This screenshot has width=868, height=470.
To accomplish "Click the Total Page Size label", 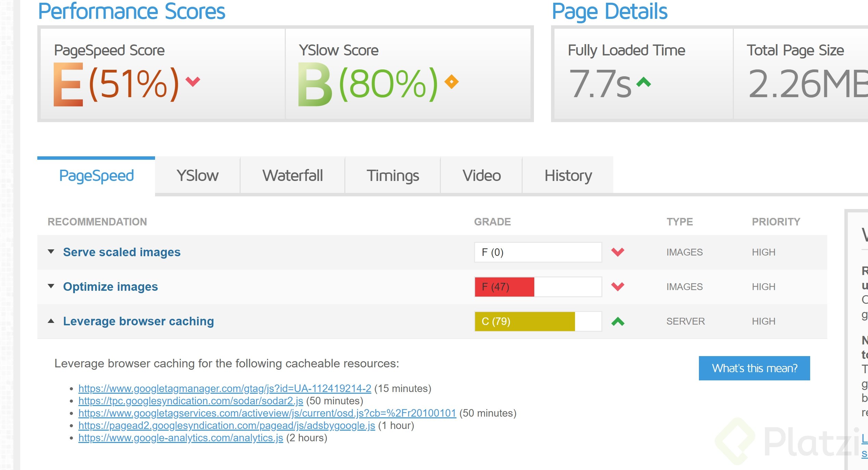I will (795, 51).
